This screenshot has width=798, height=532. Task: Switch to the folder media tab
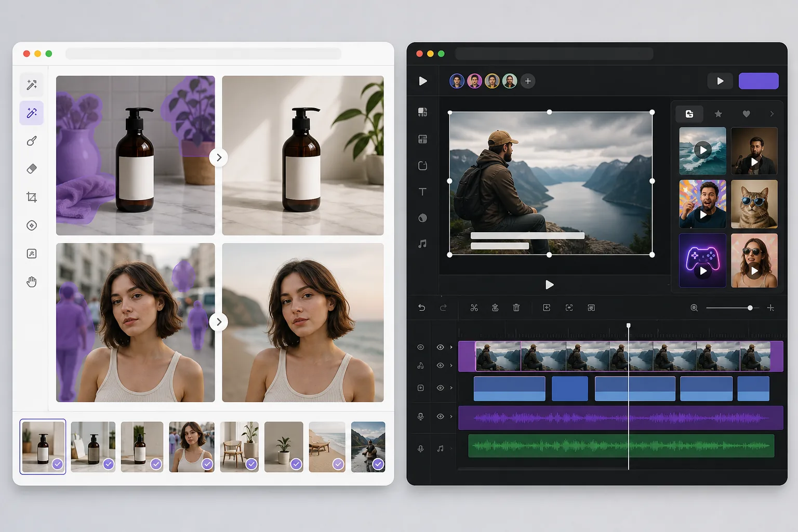point(689,114)
